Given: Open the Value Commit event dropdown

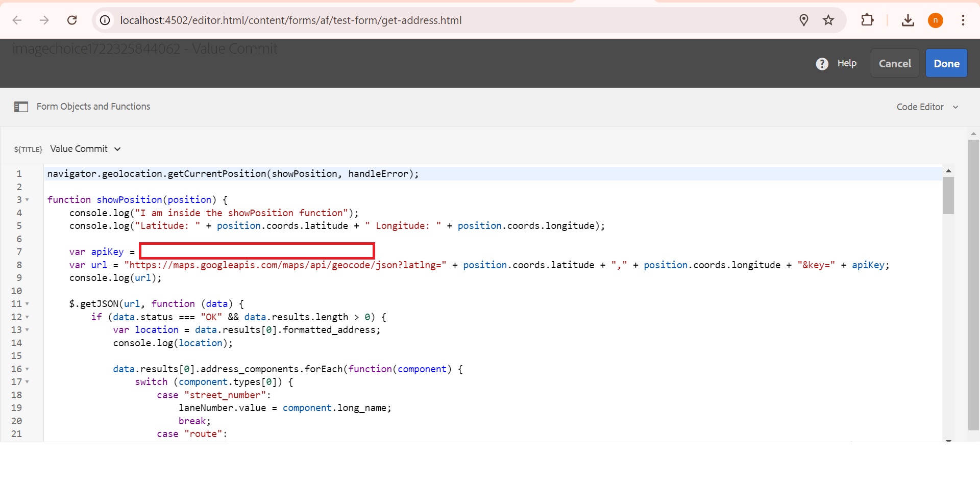Looking at the screenshot, I should pos(85,149).
